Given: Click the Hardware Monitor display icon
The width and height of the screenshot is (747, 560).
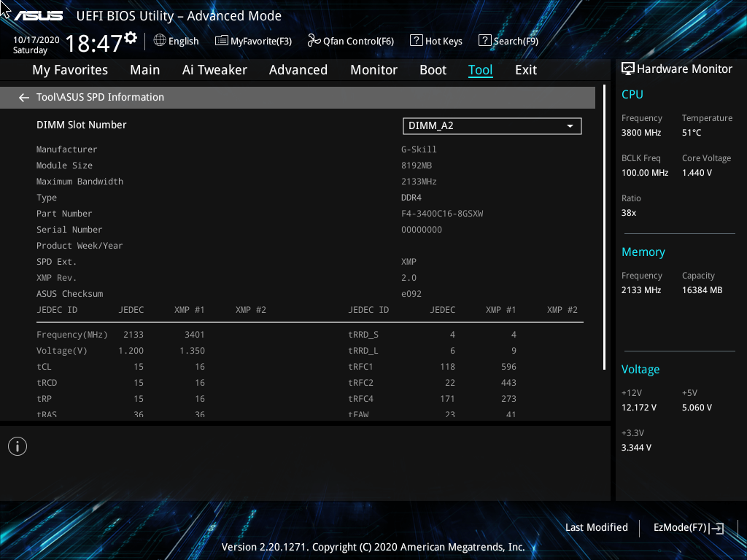Looking at the screenshot, I should tap(628, 69).
